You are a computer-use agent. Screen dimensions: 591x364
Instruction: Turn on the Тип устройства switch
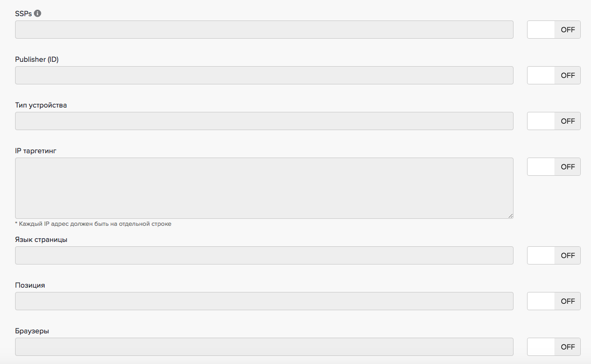click(553, 121)
